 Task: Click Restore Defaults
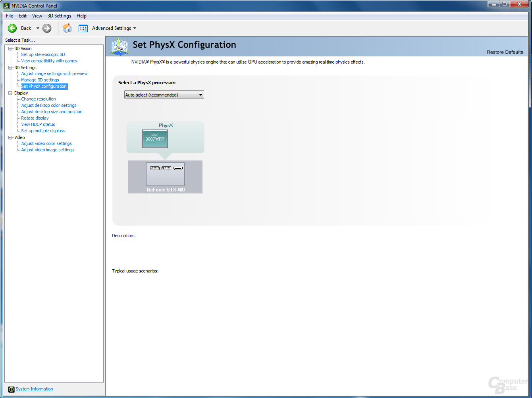pyautogui.click(x=505, y=52)
